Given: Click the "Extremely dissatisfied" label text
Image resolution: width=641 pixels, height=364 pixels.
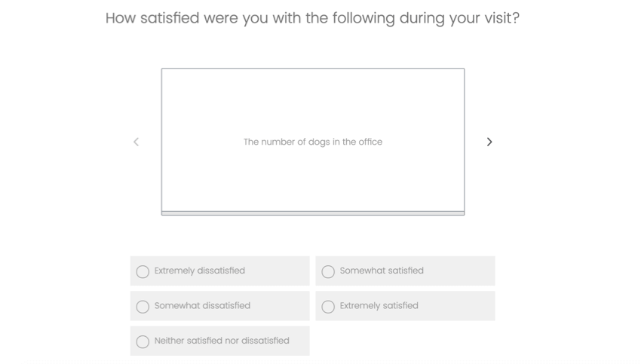Looking at the screenshot, I should point(200,271).
